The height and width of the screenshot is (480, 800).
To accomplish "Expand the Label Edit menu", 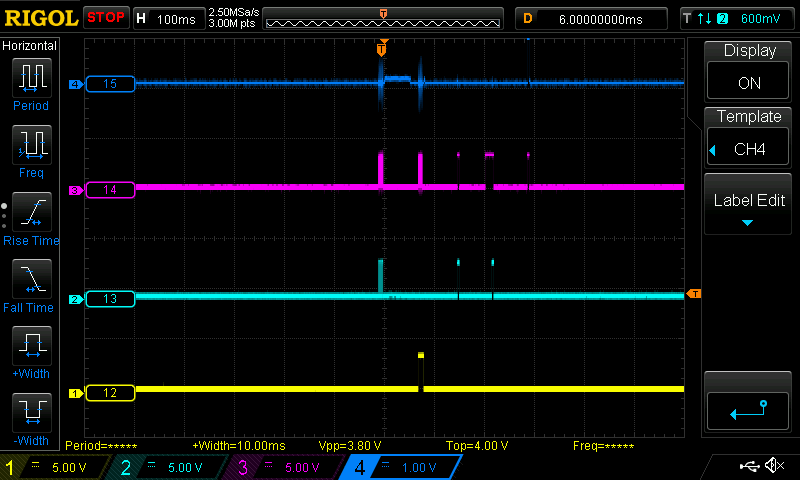I will pos(749,207).
